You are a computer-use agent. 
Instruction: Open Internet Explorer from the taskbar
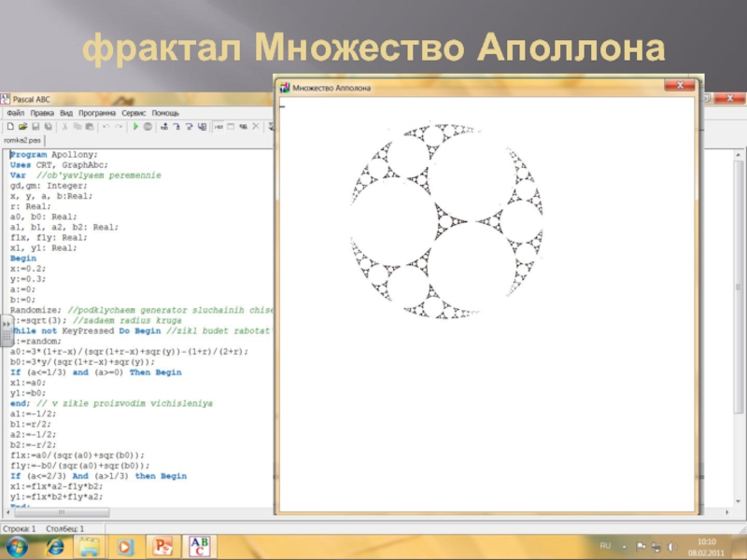[55, 545]
